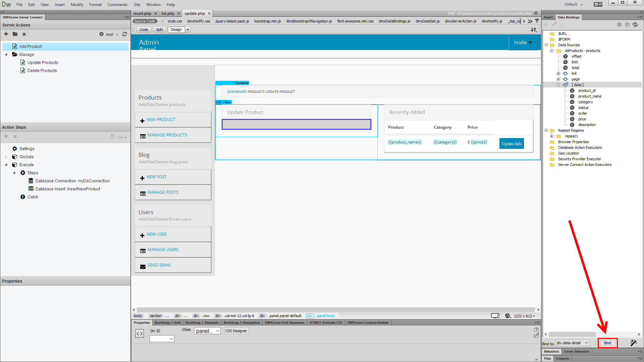Switch to the Snippets tab
This screenshot has height=362, width=644.
[x=562, y=358]
